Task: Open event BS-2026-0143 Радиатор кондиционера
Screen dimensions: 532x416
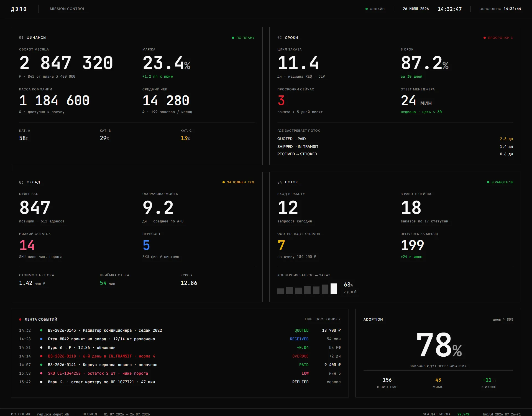Action: [x=180, y=330]
